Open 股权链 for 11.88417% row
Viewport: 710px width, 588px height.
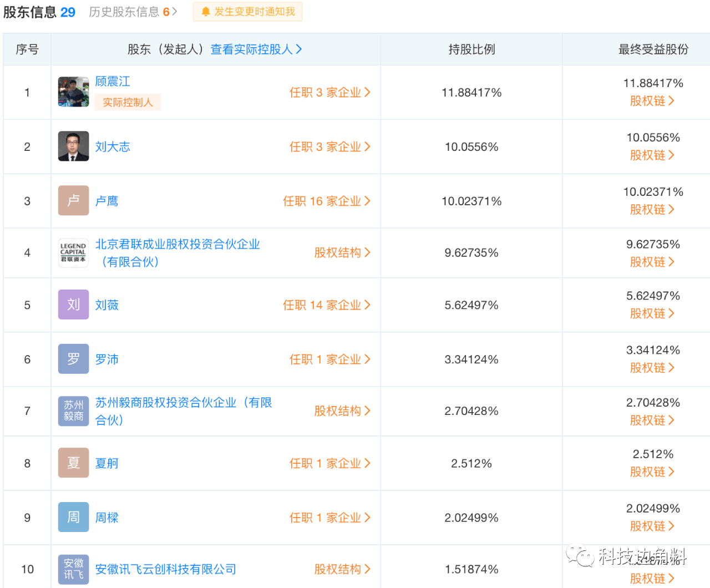click(652, 101)
